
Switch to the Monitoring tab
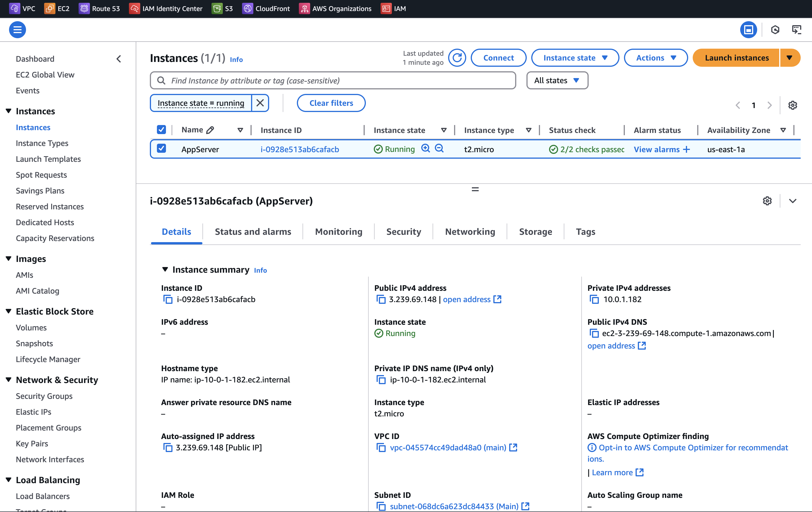tap(338, 232)
